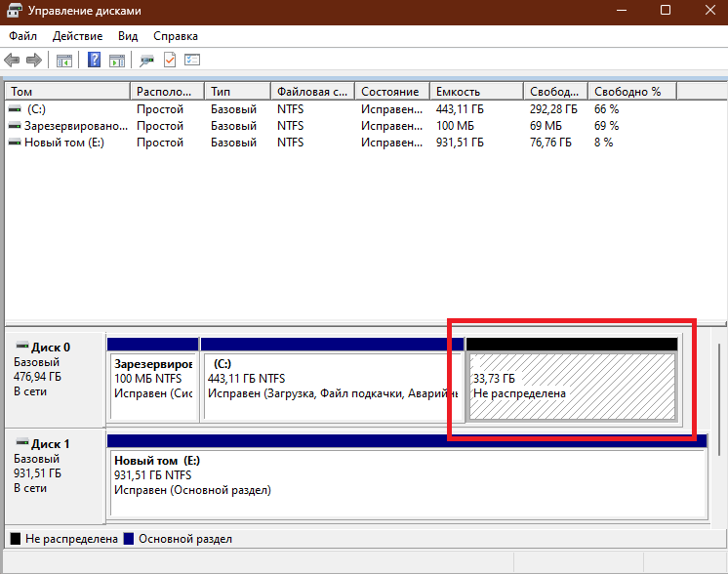
Task: Sort by the Емкость column header
Action: (x=477, y=92)
